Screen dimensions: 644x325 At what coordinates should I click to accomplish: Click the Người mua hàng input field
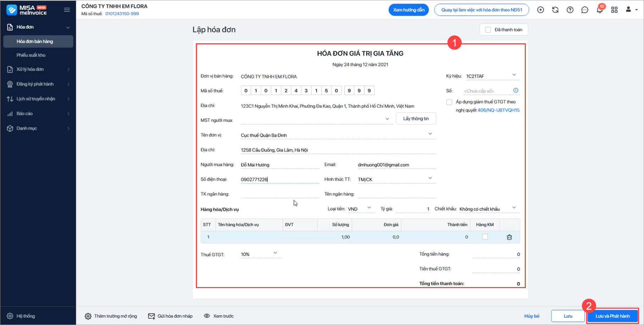click(280, 165)
